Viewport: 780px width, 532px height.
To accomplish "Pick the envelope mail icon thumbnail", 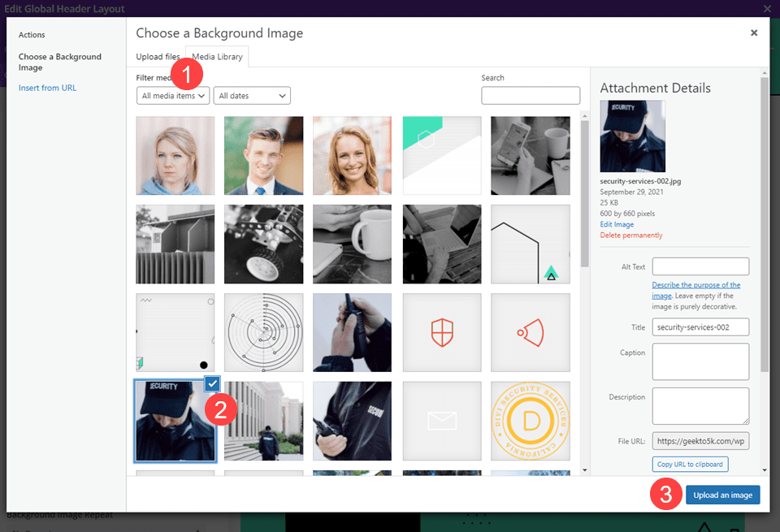I will [442, 421].
